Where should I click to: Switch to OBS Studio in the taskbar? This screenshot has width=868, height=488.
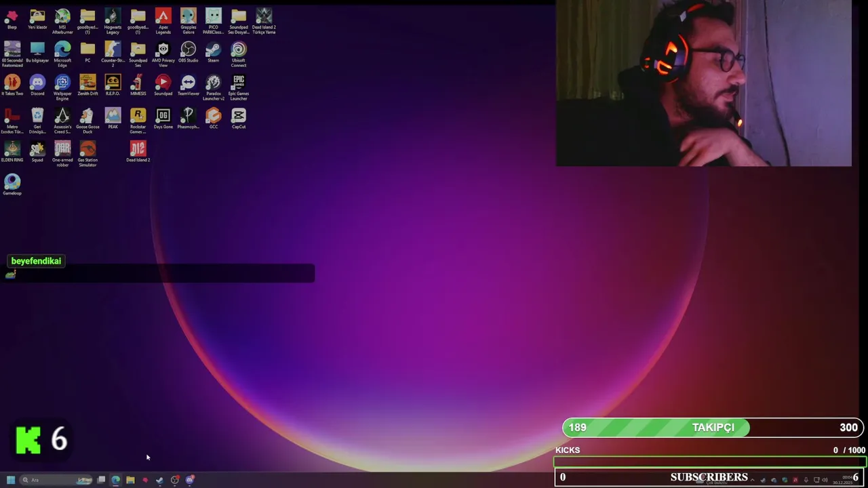point(175,480)
